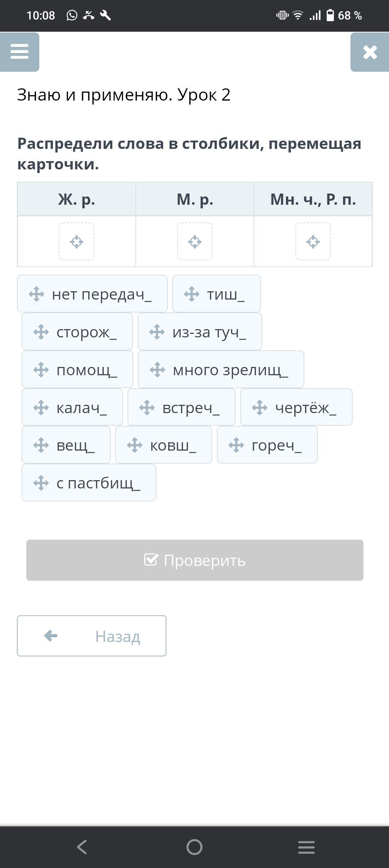Click the move handle on 'тиш_' card
This screenshot has height=868, width=389.
192,294
